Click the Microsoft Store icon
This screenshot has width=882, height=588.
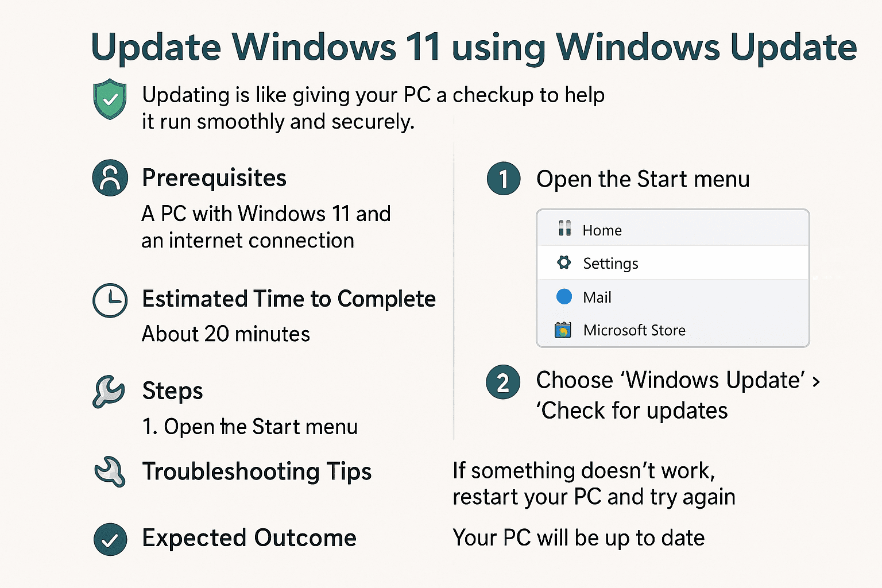coord(563,330)
